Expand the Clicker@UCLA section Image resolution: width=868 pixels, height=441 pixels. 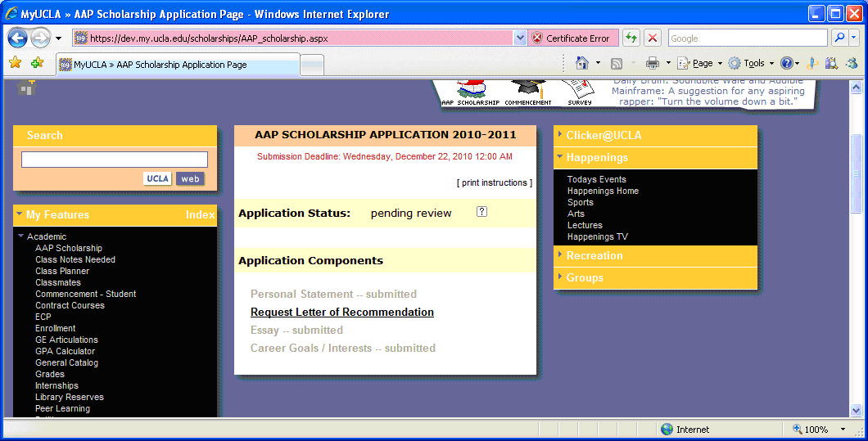point(604,135)
